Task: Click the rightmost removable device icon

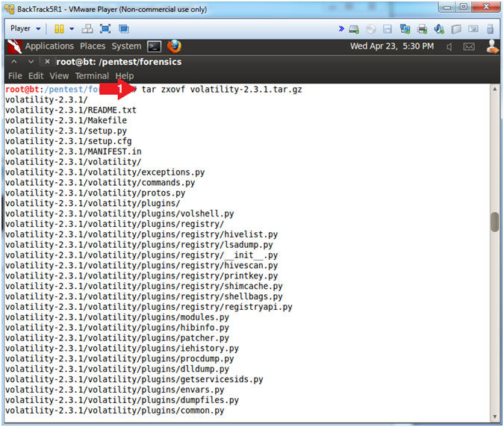Action: tap(490, 29)
